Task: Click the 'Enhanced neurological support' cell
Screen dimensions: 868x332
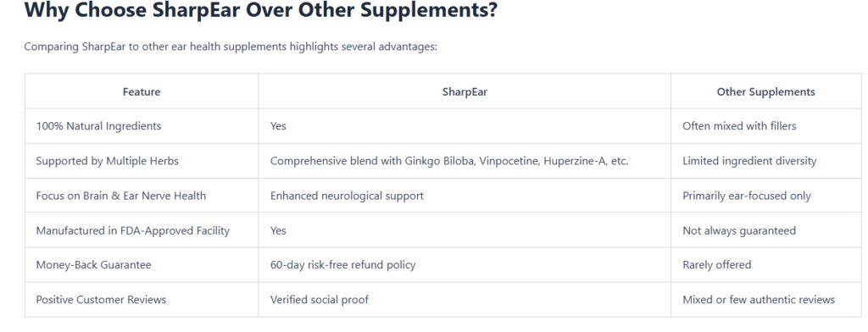Action: [465, 196]
